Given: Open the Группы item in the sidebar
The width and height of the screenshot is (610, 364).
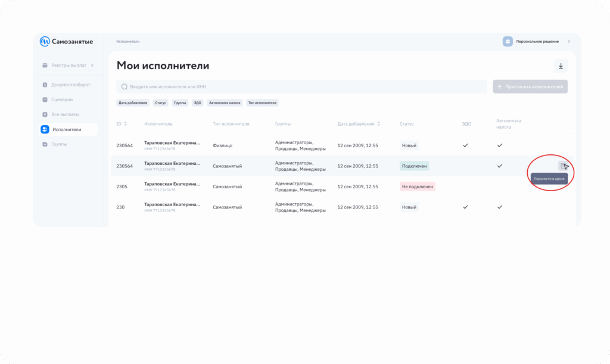Looking at the screenshot, I should pyautogui.click(x=59, y=144).
